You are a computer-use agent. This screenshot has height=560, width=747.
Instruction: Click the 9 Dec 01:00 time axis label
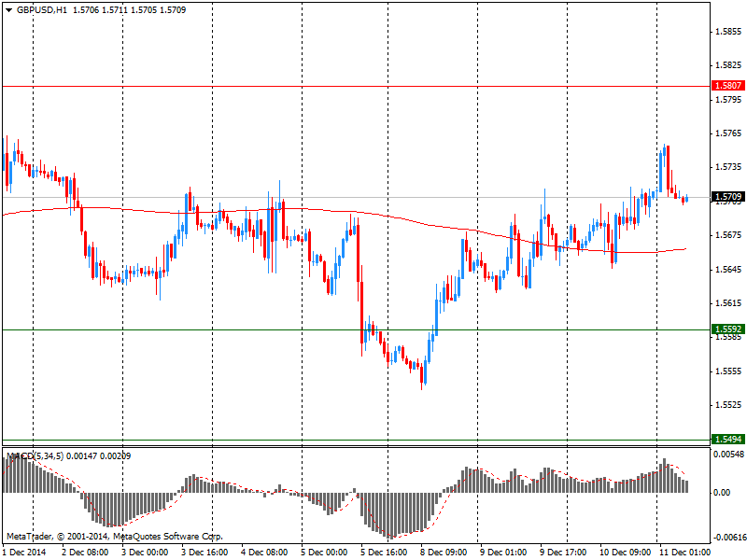click(x=503, y=552)
